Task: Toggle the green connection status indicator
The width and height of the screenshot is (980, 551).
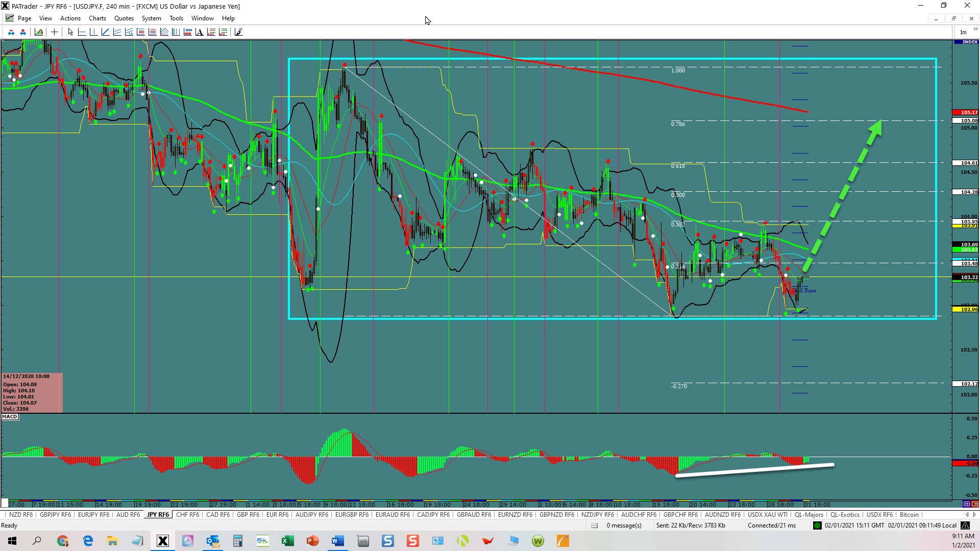Action: (x=817, y=525)
